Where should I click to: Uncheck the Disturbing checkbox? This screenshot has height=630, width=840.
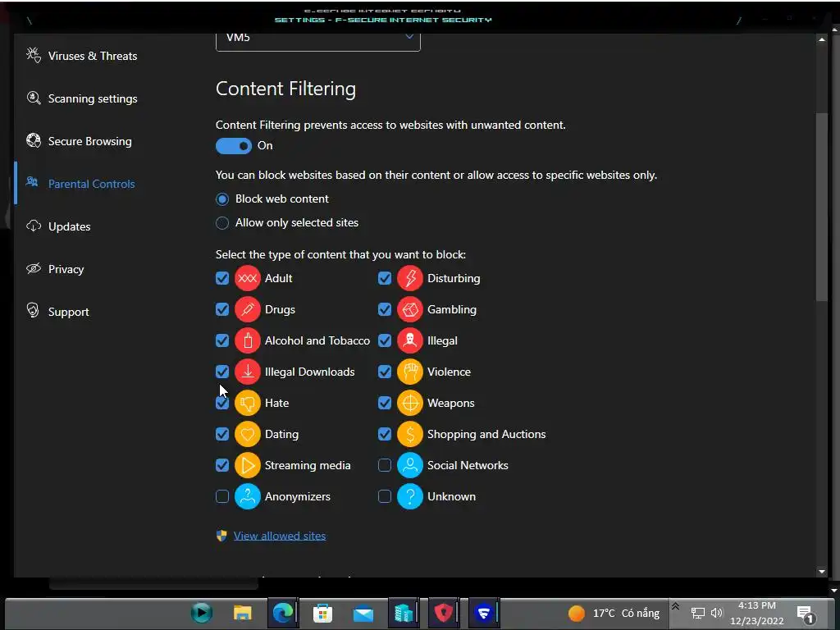[x=385, y=279]
